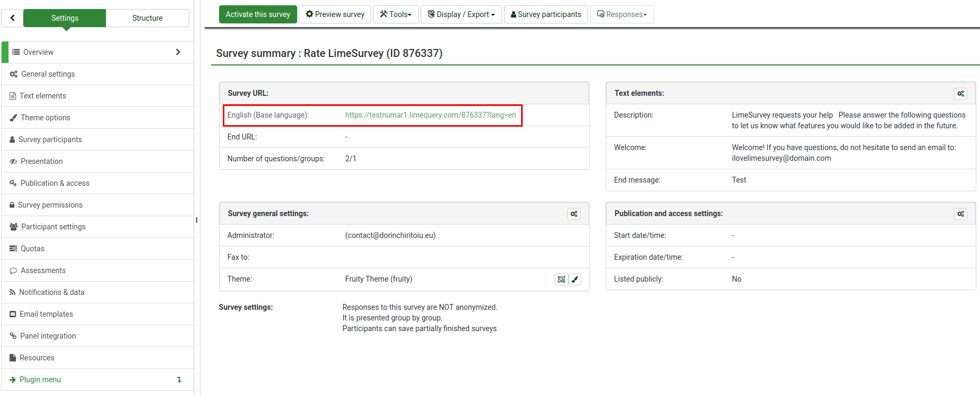980x395 pixels.
Task: Select the Settings tab
Action: click(x=65, y=18)
